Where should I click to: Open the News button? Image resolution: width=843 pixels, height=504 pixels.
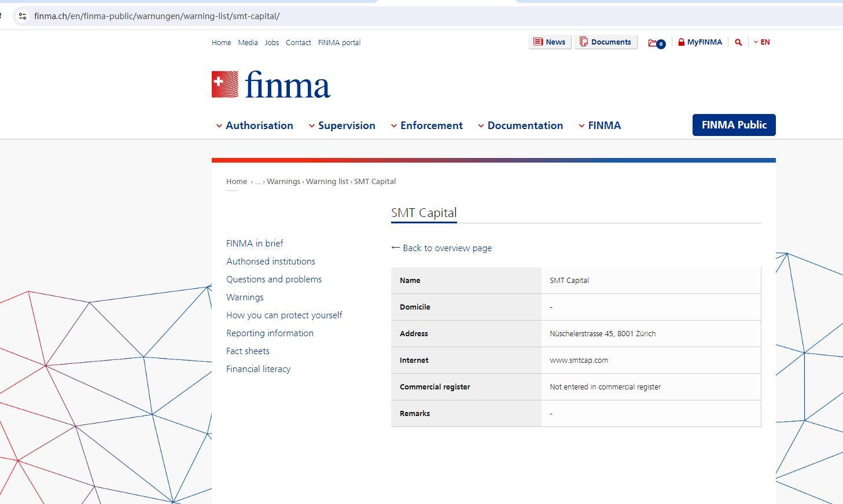549,42
